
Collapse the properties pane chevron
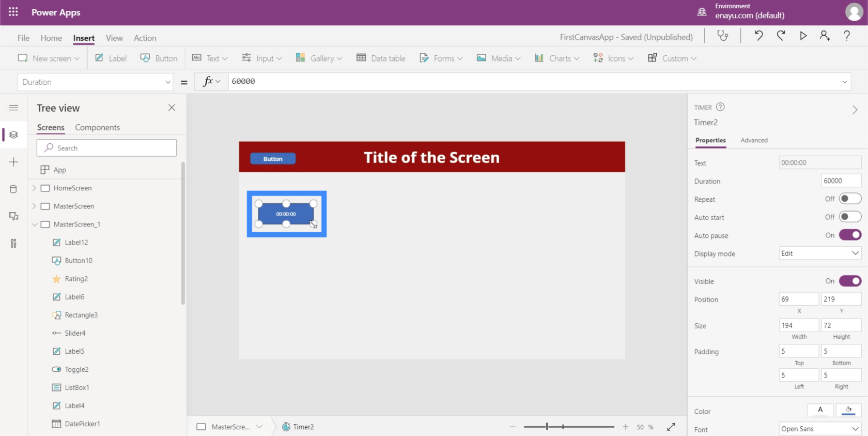(x=855, y=110)
